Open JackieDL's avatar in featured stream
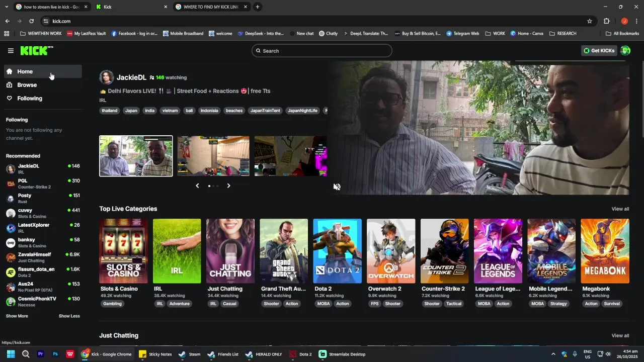Image resolution: width=644 pixels, height=362 pixels. [x=106, y=77]
